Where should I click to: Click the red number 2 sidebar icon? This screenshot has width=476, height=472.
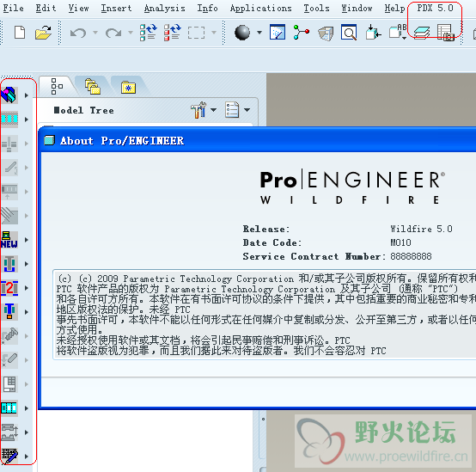click(9, 288)
